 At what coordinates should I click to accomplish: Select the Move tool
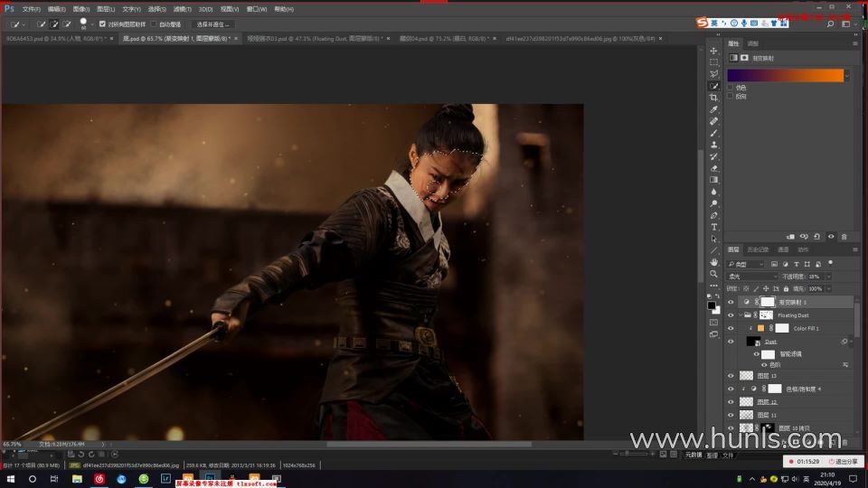[x=713, y=51]
